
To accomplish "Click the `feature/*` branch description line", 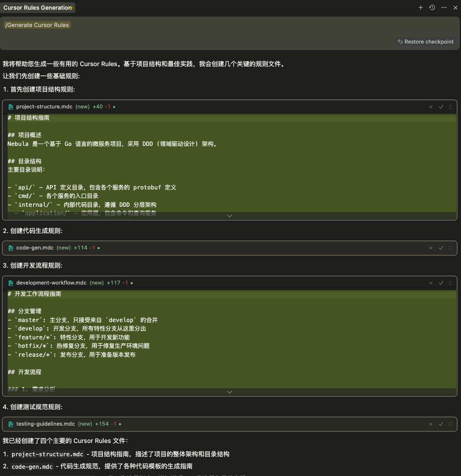I will pos(69,337).
